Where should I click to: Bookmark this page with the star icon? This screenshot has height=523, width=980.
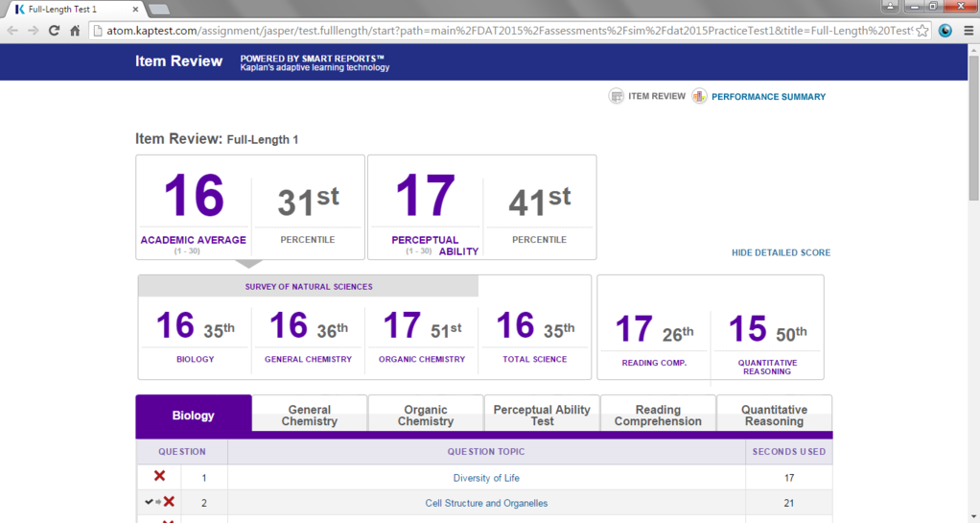pos(922,31)
